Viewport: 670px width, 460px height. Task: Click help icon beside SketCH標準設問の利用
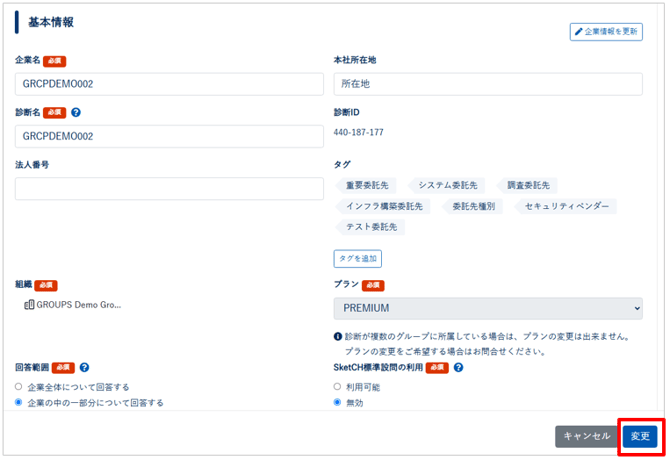[x=458, y=367]
